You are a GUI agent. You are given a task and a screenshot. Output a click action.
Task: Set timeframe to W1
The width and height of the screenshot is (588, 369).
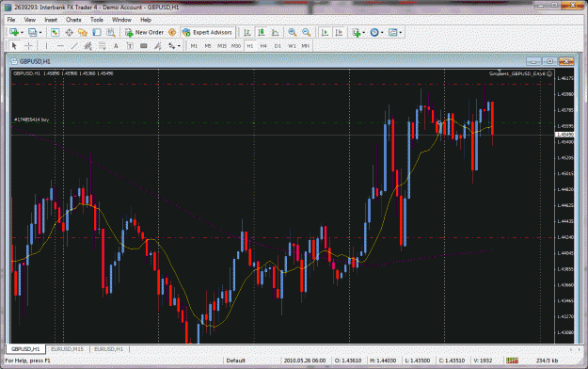pos(292,46)
